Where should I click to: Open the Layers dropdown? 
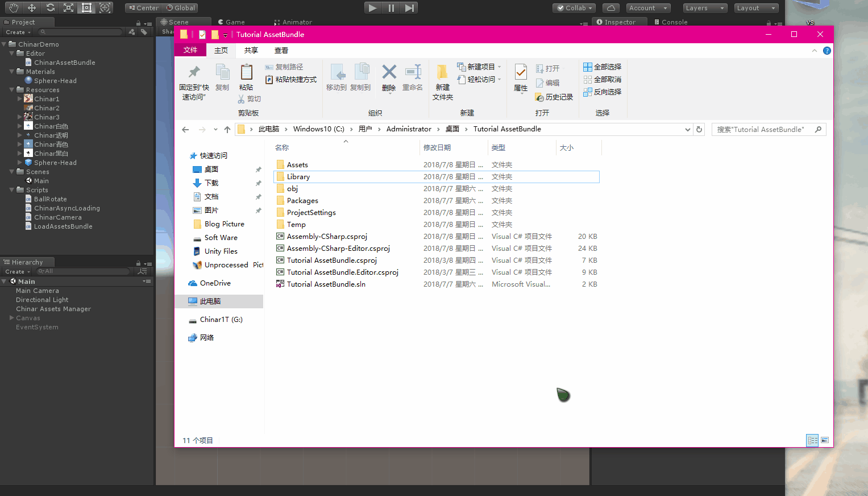coord(704,8)
